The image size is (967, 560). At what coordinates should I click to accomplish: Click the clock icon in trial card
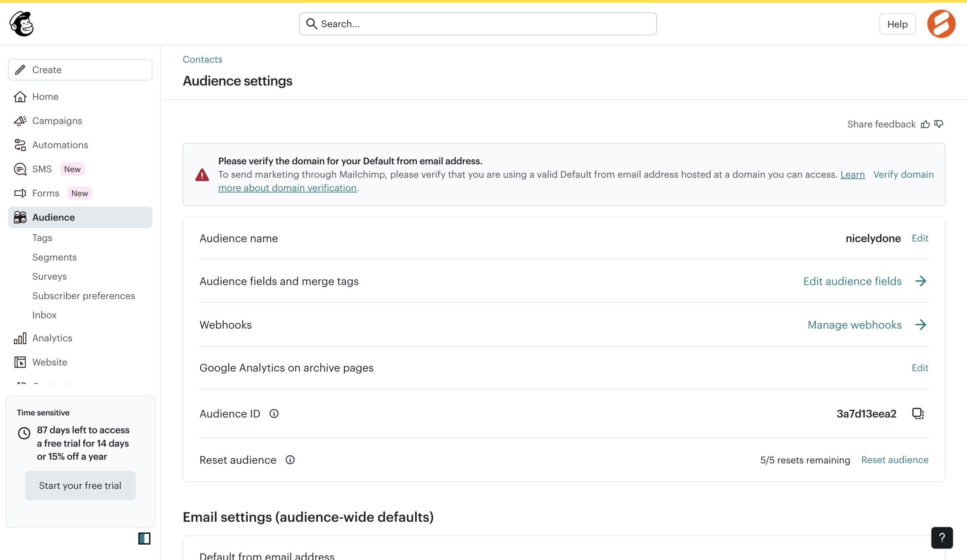24,433
